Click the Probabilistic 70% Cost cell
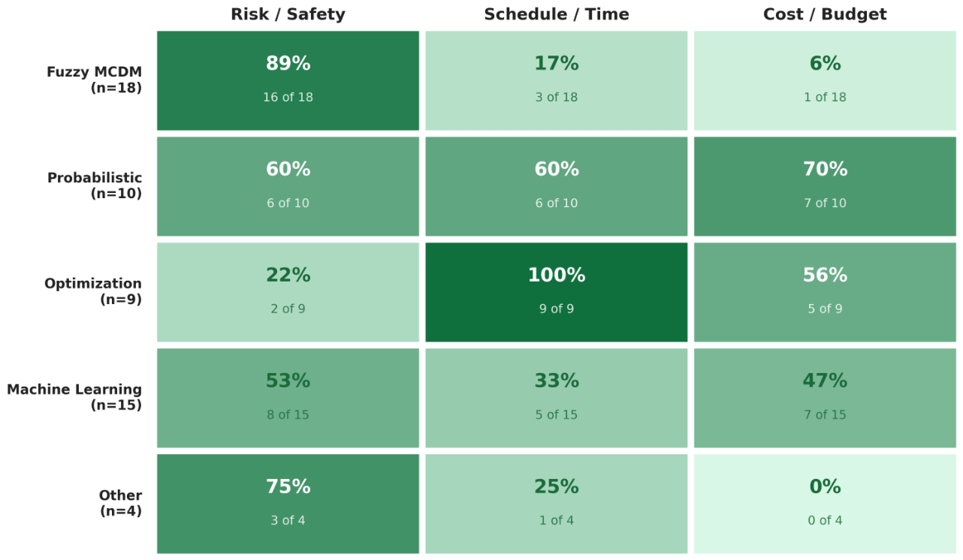 (x=825, y=186)
